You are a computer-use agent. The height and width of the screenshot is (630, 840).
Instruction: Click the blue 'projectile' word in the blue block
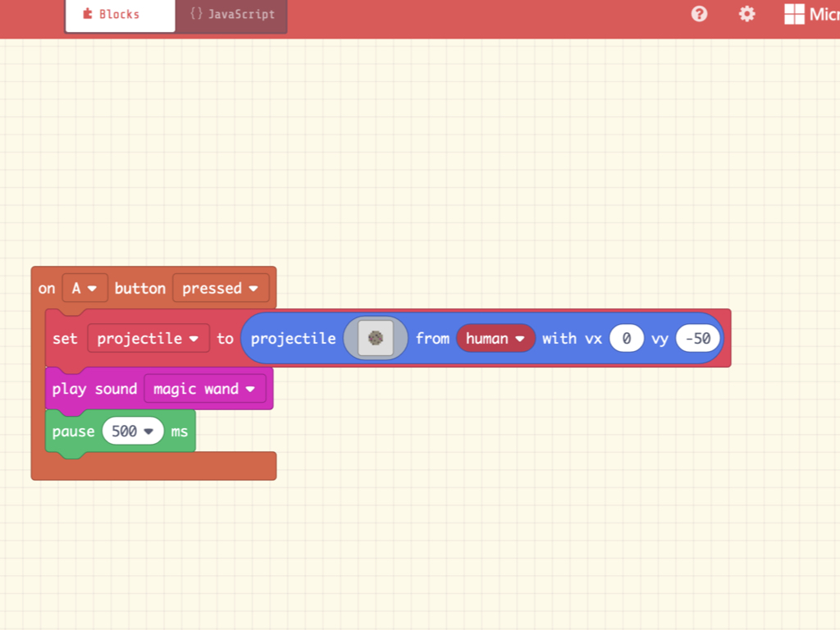click(293, 339)
